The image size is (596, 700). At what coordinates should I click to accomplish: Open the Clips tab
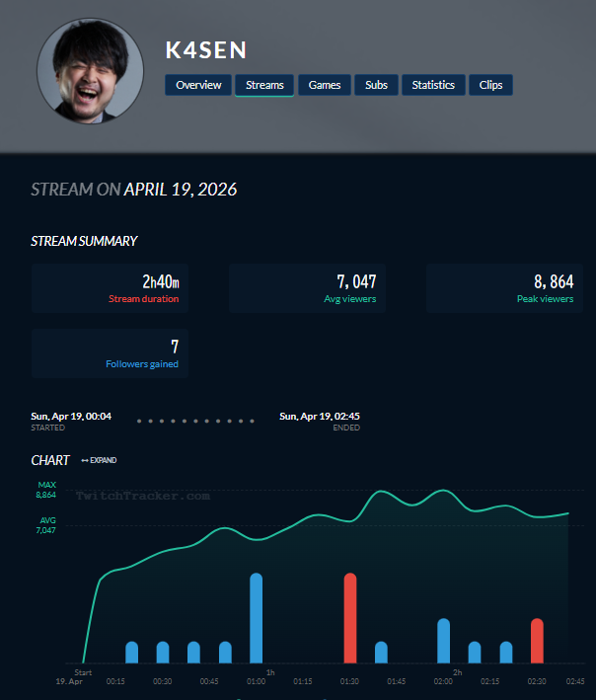tap(490, 85)
